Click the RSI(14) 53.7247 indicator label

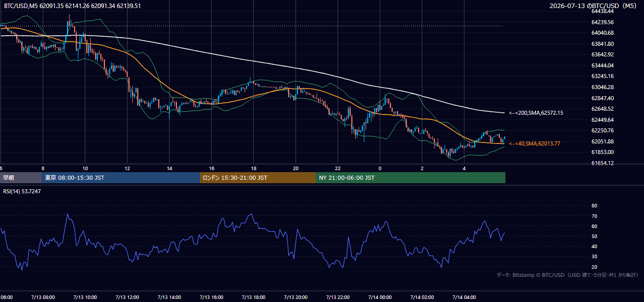(22, 191)
